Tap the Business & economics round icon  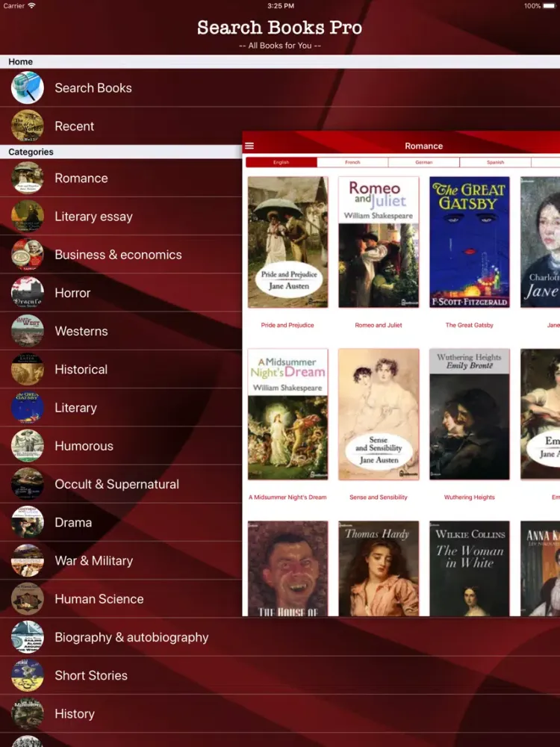pyautogui.click(x=28, y=255)
